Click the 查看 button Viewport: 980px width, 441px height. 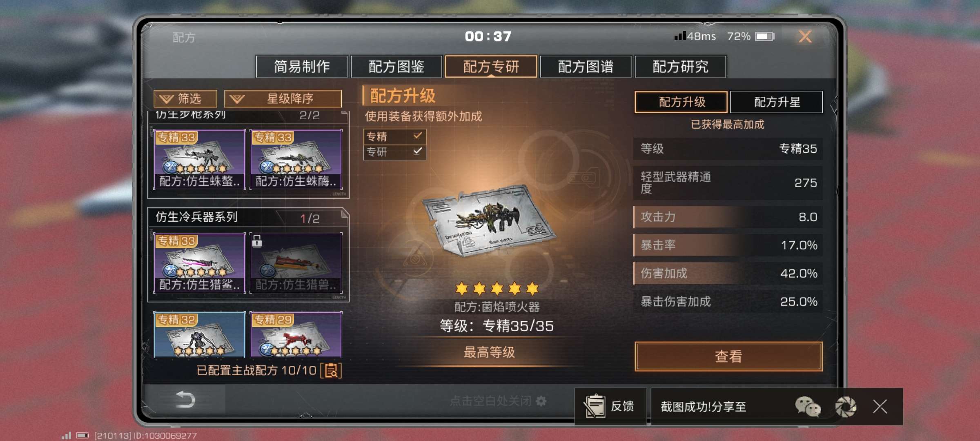pyautogui.click(x=728, y=356)
